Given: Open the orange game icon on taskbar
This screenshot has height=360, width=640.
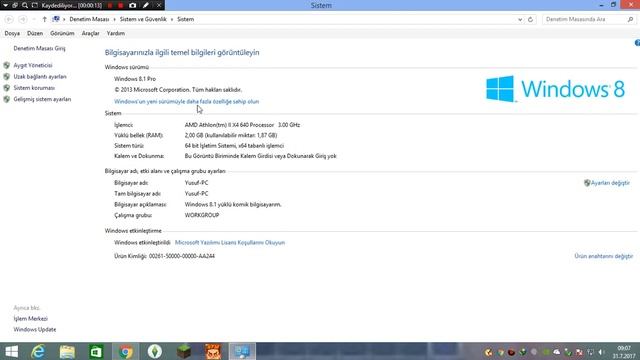Looking at the screenshot, I should [213, 351].
